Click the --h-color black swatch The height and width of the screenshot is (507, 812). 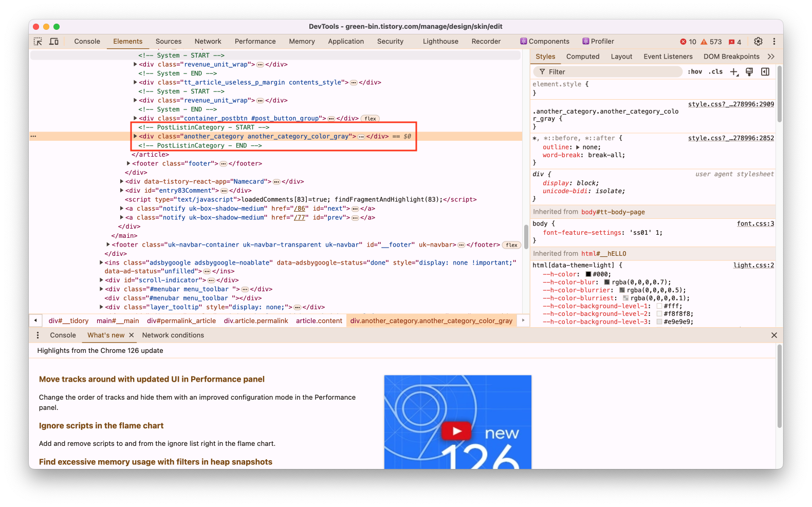pyautogui.click(x=588, y=274)
